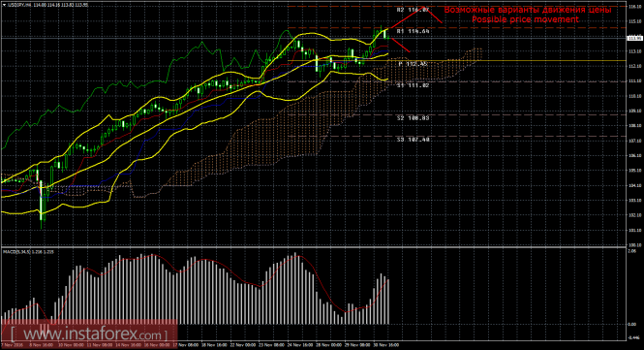Image resolution: width=644 pixels, height=350 pixels.
Task: Select the R2 116.07 resistance label
Action: (413, 10)
